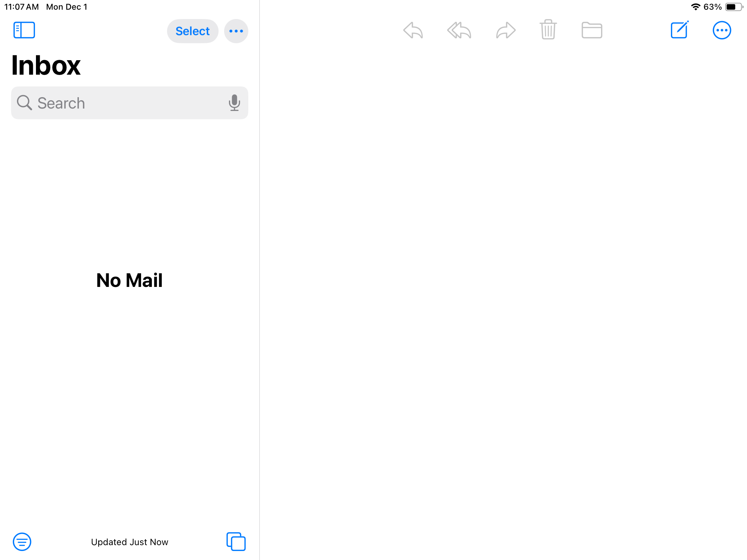
Task: Tap the search magnifying glass icon
Action: click(x=24, y=103)
